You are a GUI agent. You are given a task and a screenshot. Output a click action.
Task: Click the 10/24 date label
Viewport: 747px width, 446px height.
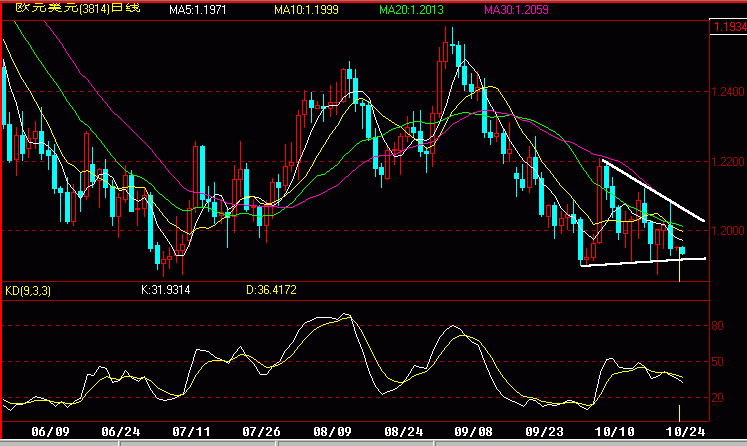pyautogui.click(x=685, y=432)
